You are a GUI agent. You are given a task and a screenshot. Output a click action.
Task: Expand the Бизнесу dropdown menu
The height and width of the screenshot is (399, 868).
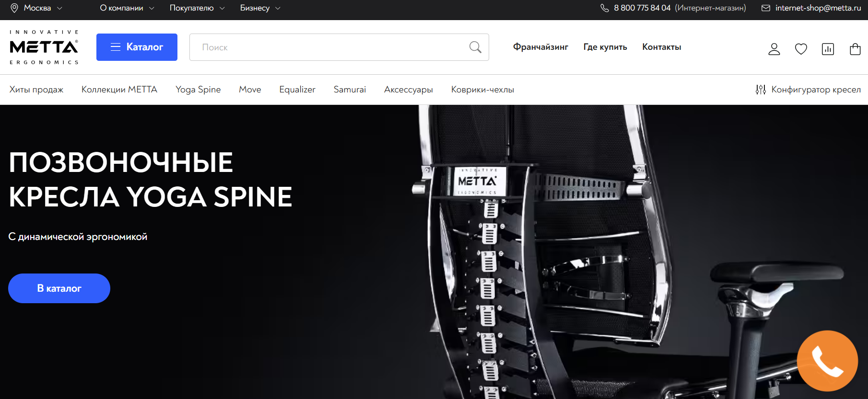260,8
